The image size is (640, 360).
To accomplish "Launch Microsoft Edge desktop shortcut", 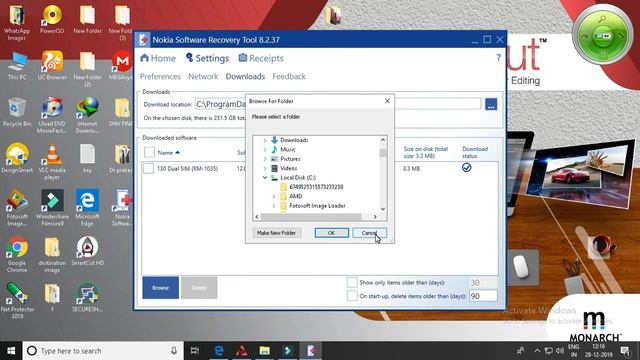I will pyautogui.click(x=87, y=208).
